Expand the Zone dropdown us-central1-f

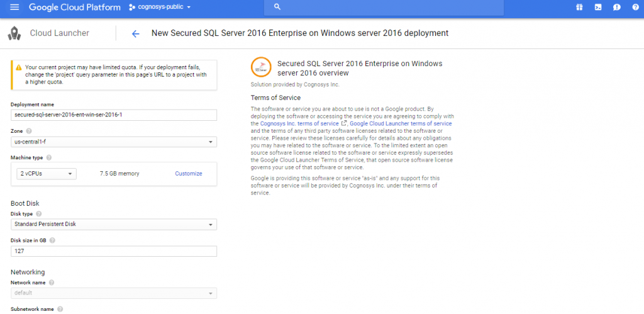[x=114, y=142]
